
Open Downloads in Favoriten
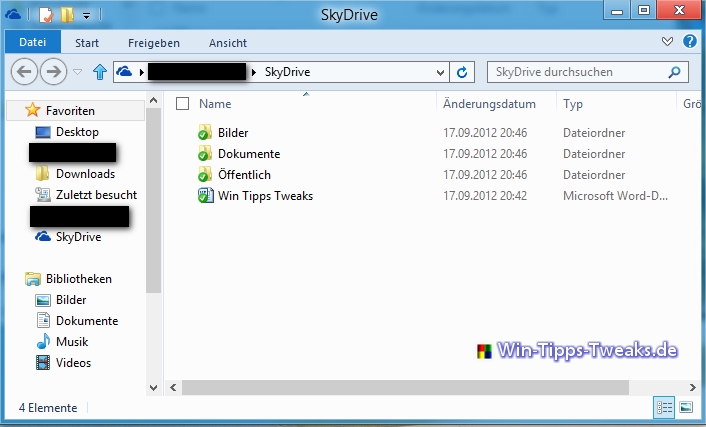click(x=85, y=174)
